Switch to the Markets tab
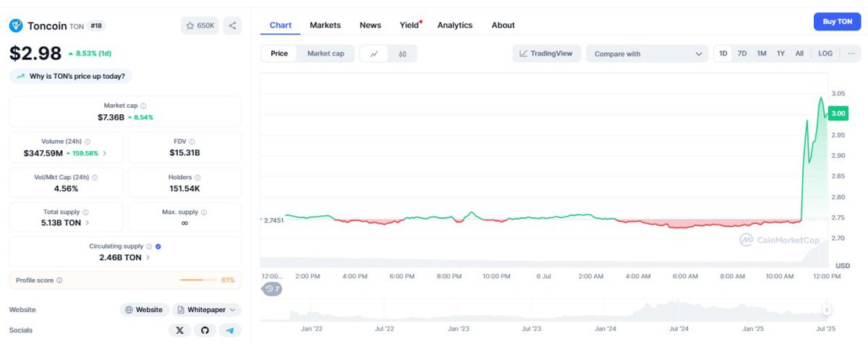868x344 pixels. pos(325,25)
